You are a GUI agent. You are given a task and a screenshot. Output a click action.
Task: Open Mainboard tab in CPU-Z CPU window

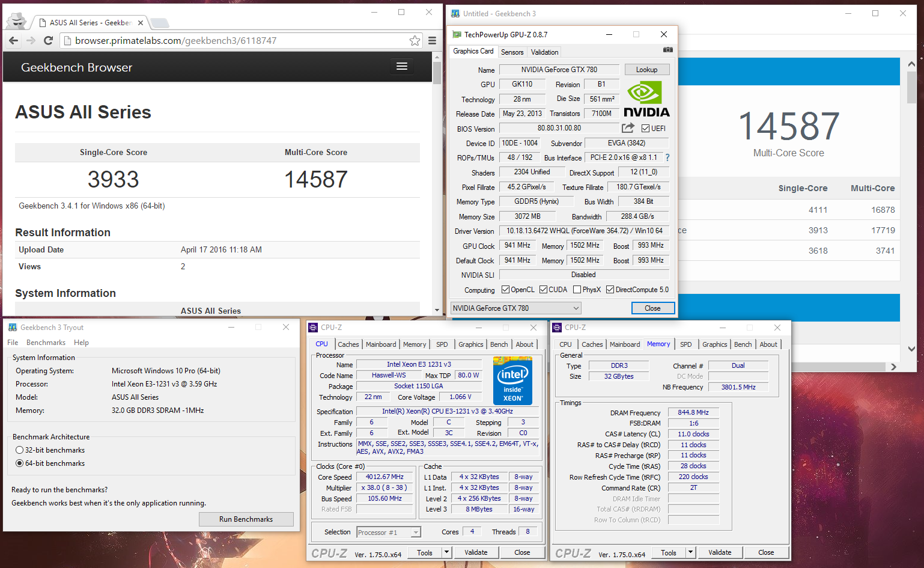coord(381,344)
